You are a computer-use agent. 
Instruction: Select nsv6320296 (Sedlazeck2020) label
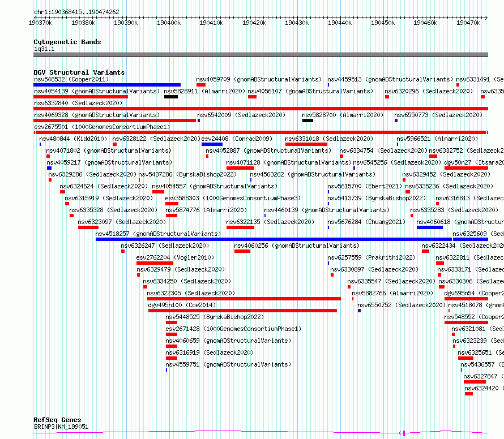pyautogui.click(x=429, y=91)
